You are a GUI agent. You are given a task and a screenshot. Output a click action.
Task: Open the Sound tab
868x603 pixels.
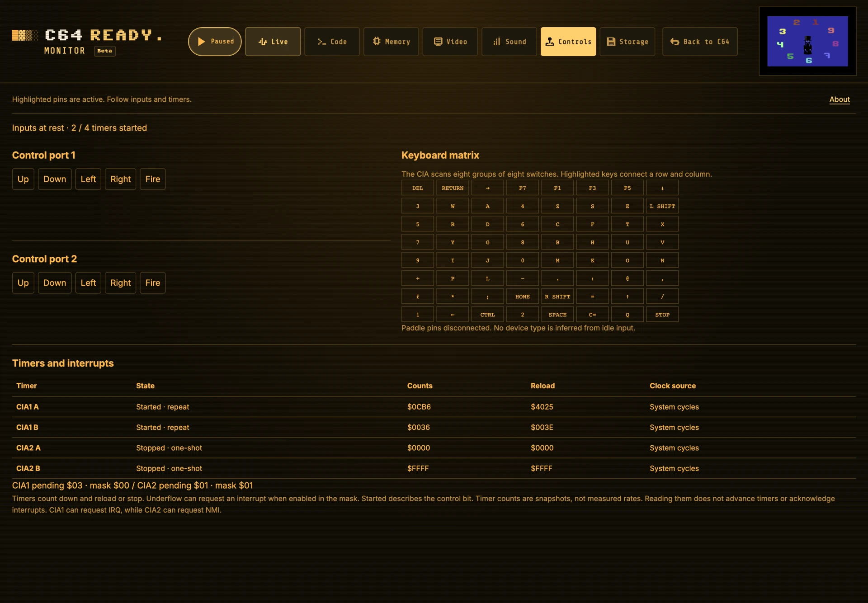pos(509,42)
